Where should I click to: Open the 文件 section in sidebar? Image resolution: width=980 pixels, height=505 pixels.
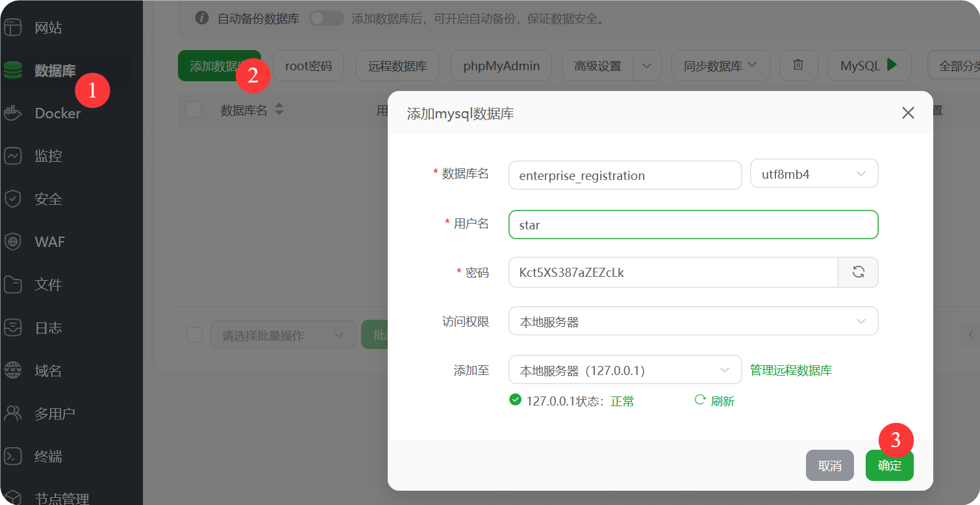pos(48,285)
